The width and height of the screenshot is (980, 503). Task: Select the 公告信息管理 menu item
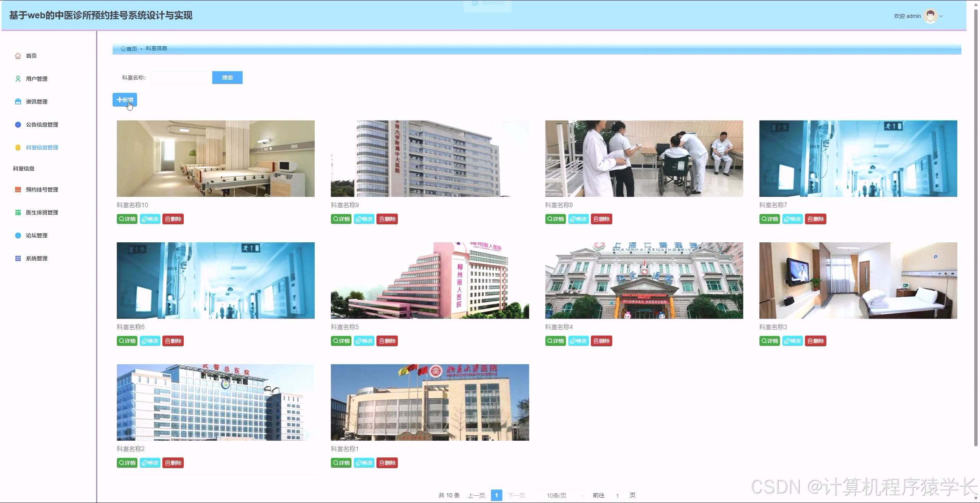42,125
